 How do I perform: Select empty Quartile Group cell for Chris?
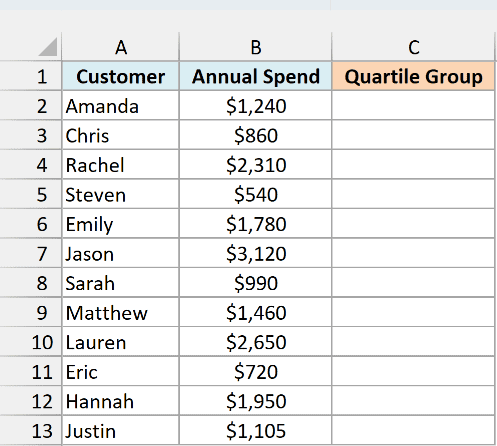click(413, 135)
